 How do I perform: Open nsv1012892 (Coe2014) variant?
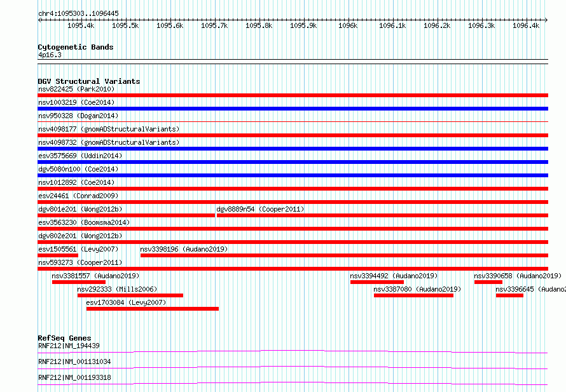[x=76, y=182]
